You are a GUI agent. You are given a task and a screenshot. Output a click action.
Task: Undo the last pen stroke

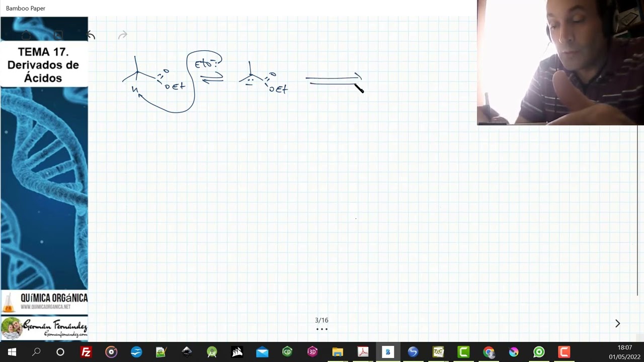91,35
